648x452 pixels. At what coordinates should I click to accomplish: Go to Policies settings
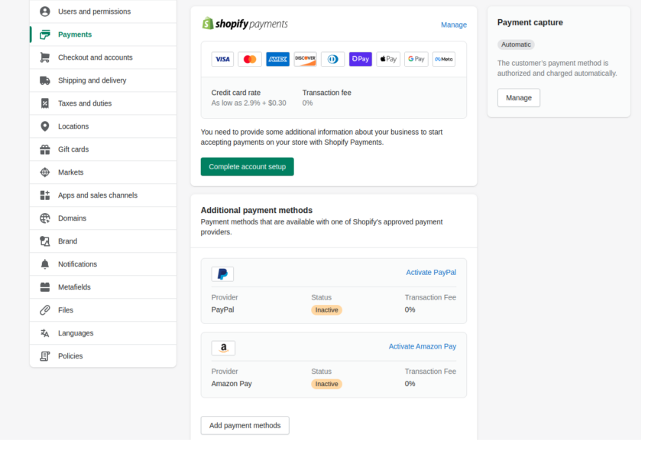click(x=103, y=356)
